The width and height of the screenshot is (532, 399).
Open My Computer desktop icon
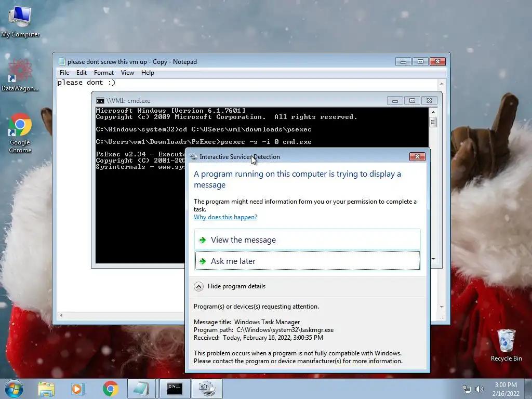click(20, 22)
